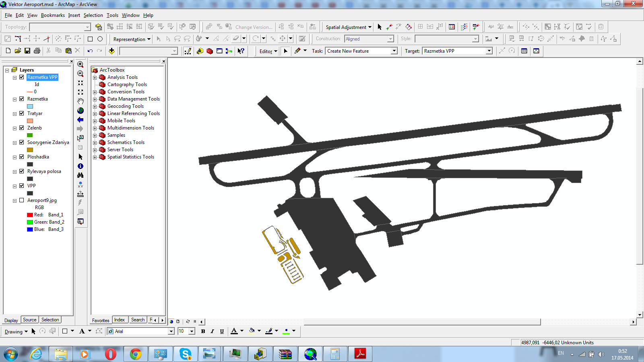The width and height of the screenshot is (644, 362).
Task: Open the Target layer dropdown
Action: 489,51
